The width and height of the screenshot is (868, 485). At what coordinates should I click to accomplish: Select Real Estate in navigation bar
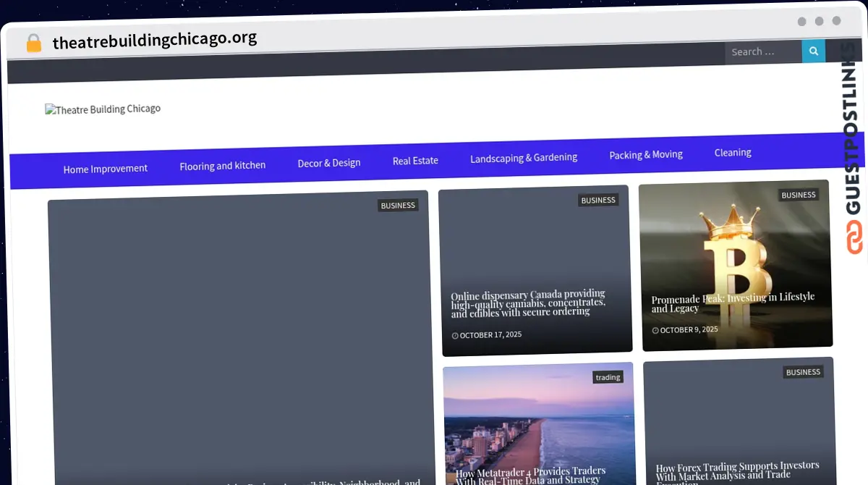pos(415,161)
